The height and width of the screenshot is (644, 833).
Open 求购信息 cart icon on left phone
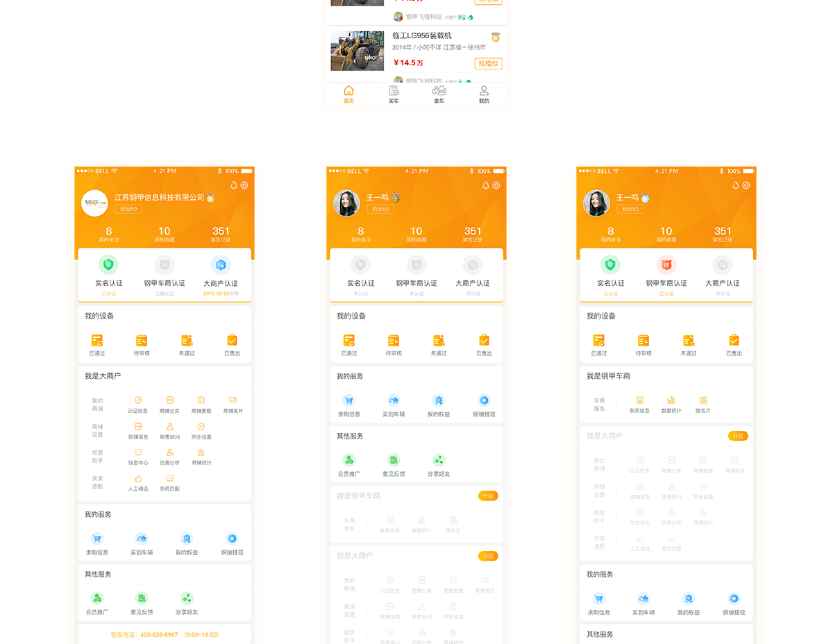pyautogui.click(x=97, y=539)
